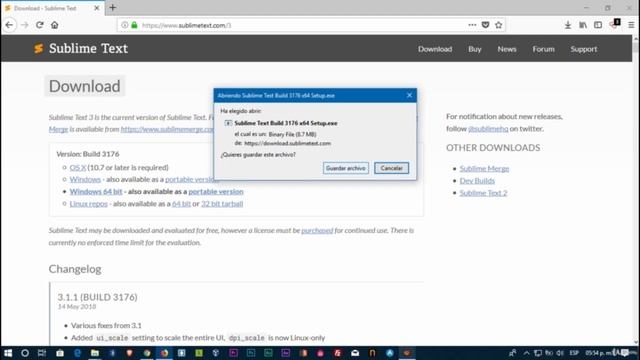Follow the purchased license link

point(317,230)
